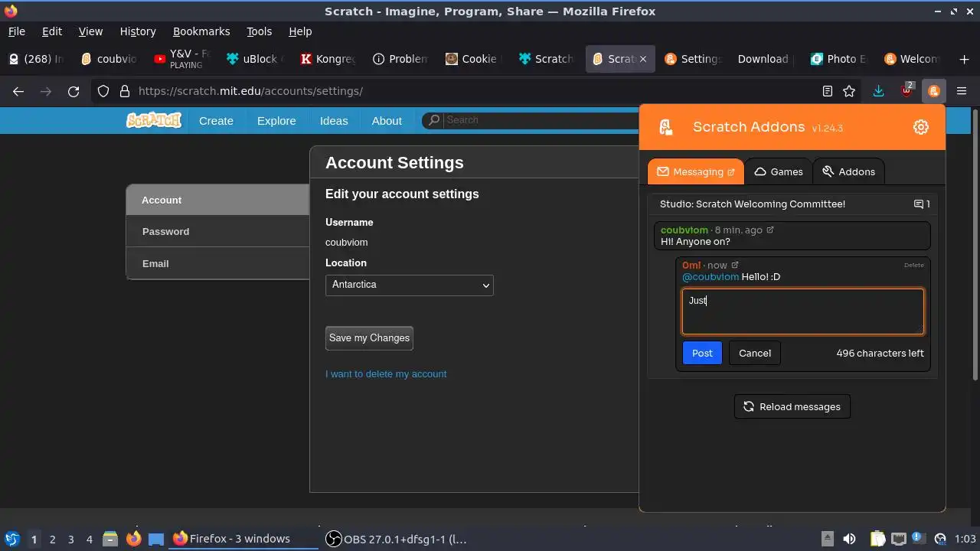Viewport: 980px width, 551px height.
Task: Click the tracking protection shield icon
Action: click(103, 91)
